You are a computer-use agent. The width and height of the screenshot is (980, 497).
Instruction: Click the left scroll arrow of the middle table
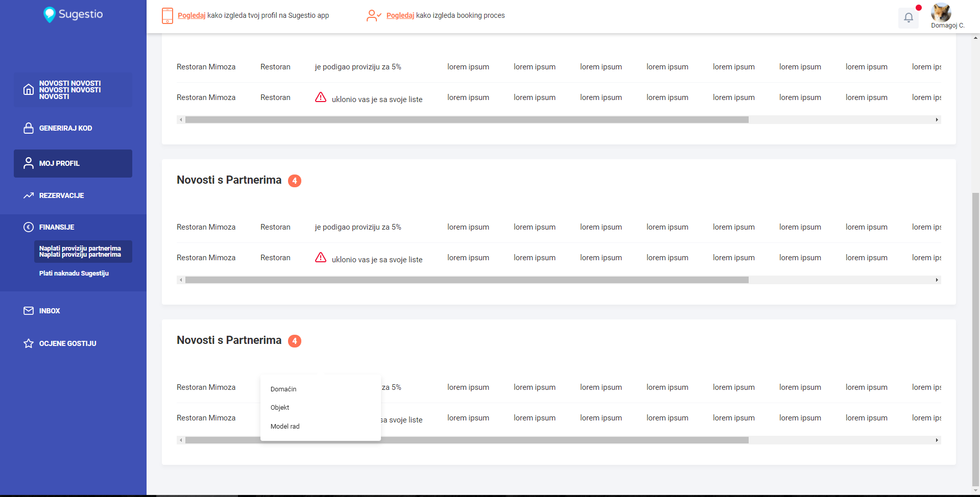(181, 280)
